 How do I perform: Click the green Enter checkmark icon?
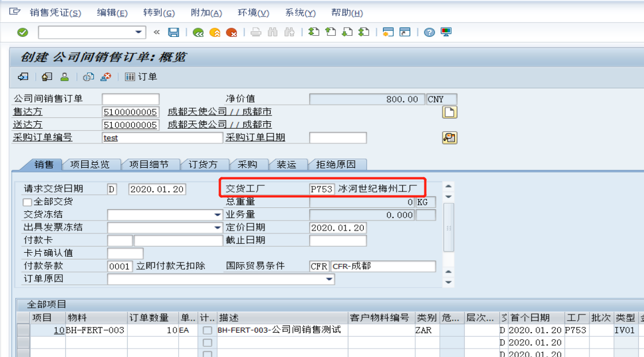[23, 32]
